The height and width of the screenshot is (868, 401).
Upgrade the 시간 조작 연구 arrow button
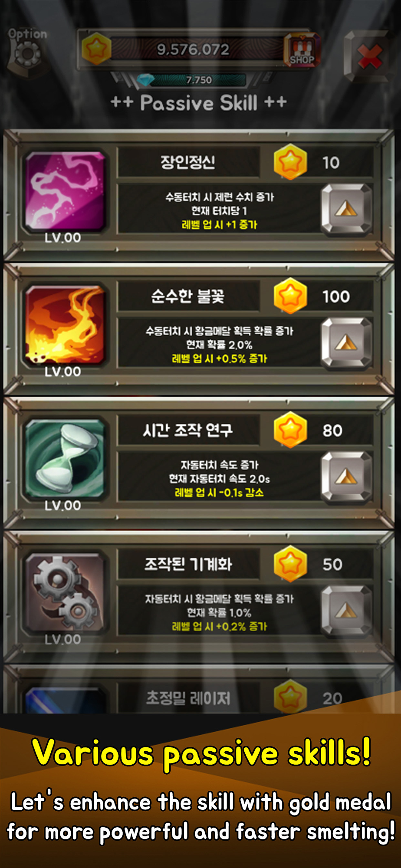coord(346,477)
